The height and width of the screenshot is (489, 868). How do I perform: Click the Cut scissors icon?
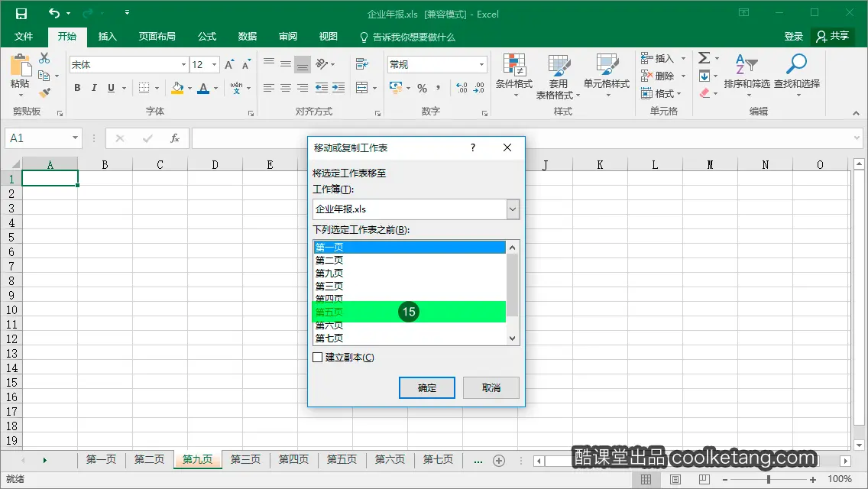(x=44, y=57)
